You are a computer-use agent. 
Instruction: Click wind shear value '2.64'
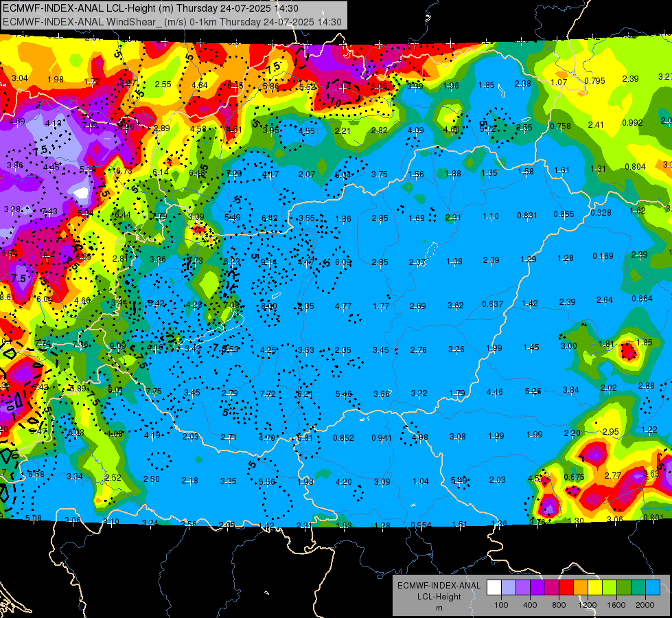click(604, 300)
